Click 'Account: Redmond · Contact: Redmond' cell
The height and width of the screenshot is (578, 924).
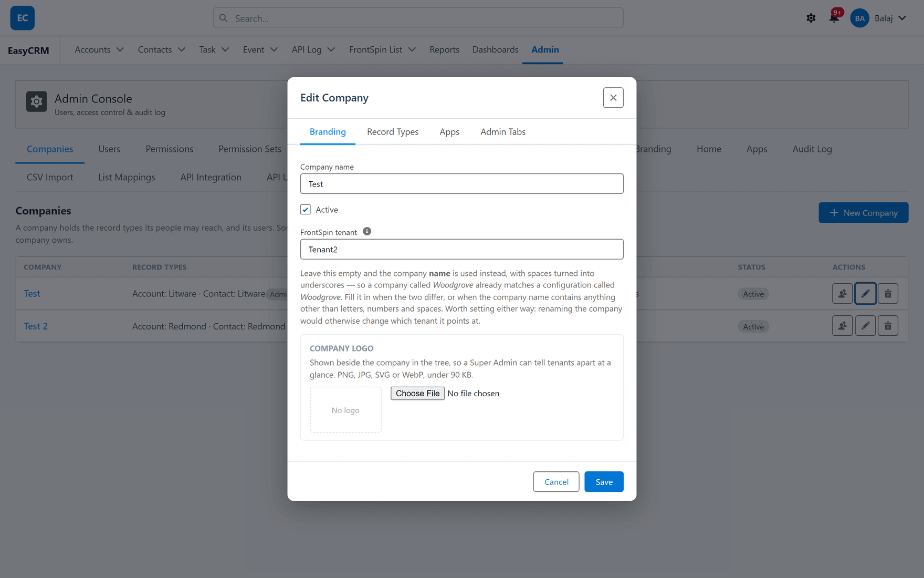pos(208,326)
